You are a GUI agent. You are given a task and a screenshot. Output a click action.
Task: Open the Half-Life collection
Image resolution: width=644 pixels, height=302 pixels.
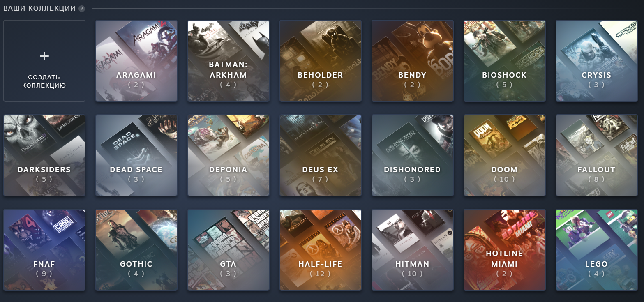tap(321, 250)
